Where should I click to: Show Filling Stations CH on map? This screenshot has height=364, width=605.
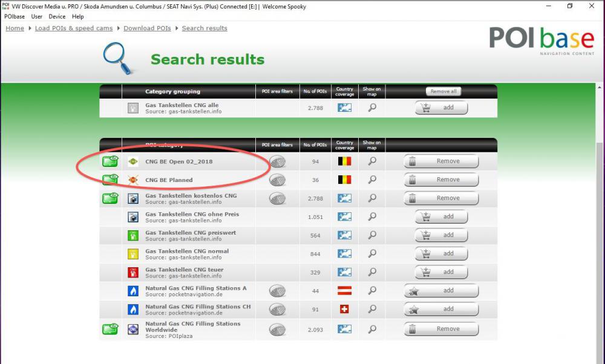pos(372,309)
